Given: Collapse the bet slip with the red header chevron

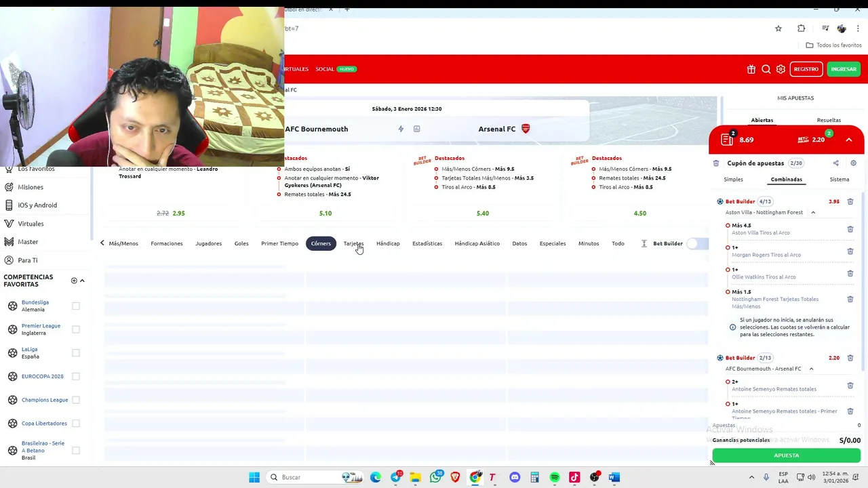Looking at the screenshot, I should coord(849,140).
